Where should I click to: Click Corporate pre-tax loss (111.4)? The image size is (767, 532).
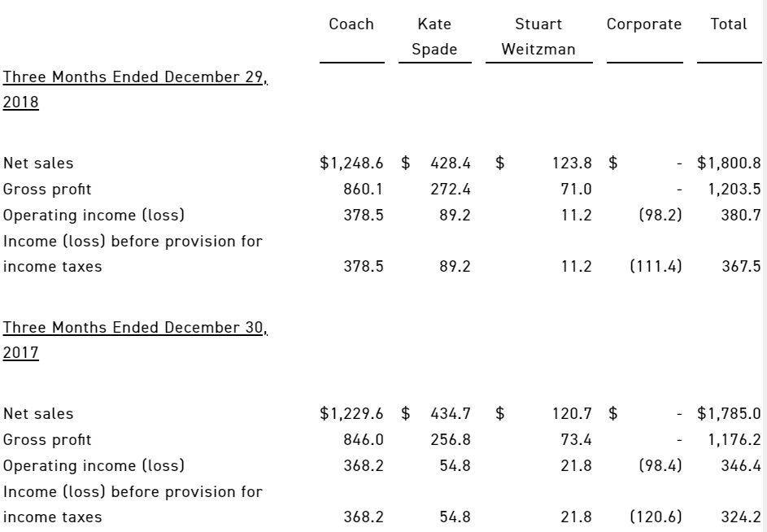click(656, 266)
